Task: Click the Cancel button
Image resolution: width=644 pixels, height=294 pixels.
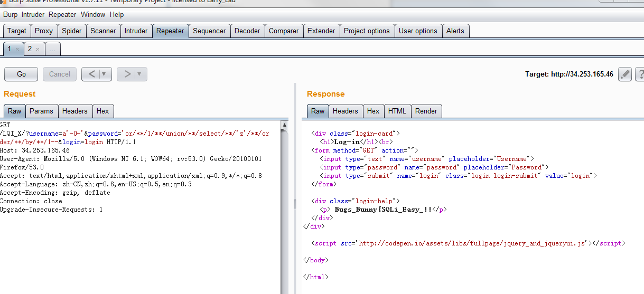Action: 60,74
